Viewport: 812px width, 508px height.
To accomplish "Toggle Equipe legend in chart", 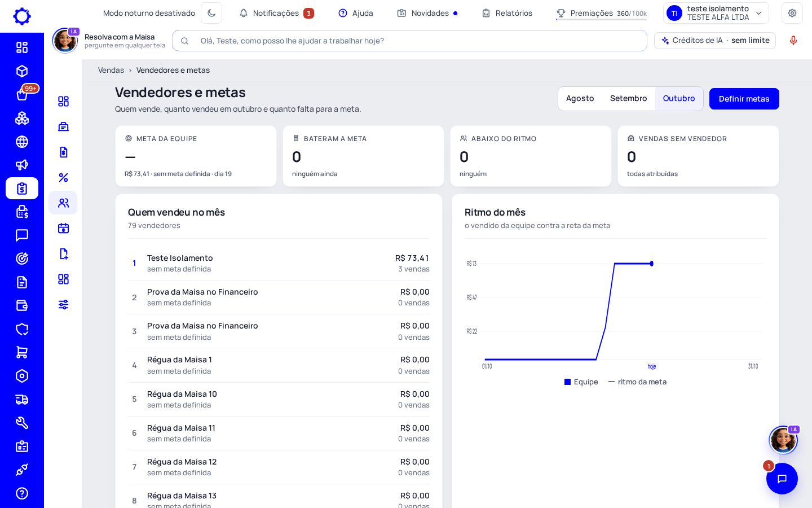I will point(581,382).
